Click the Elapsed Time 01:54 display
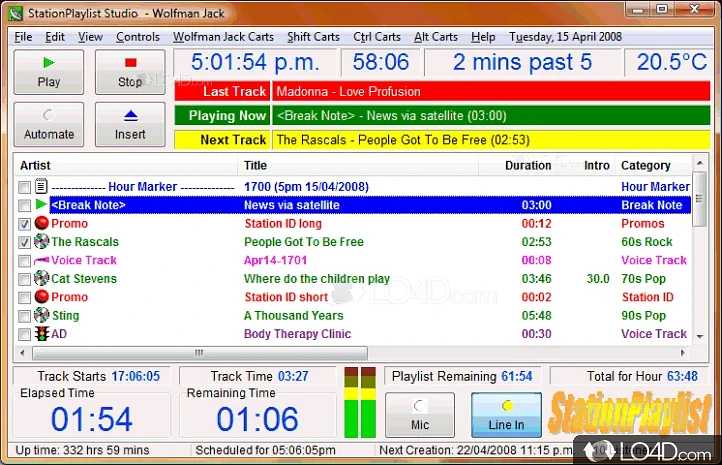Screen dimensions: 722x465 [x=92, y=419]
